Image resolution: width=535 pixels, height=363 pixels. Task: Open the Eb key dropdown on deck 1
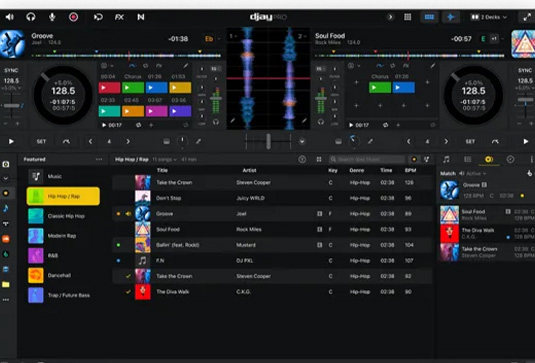pos(212,39)
